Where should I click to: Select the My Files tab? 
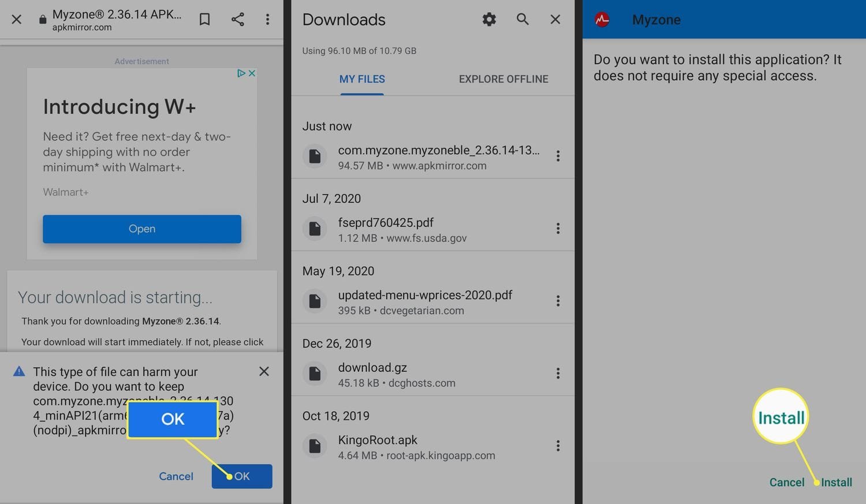point(362,79)
